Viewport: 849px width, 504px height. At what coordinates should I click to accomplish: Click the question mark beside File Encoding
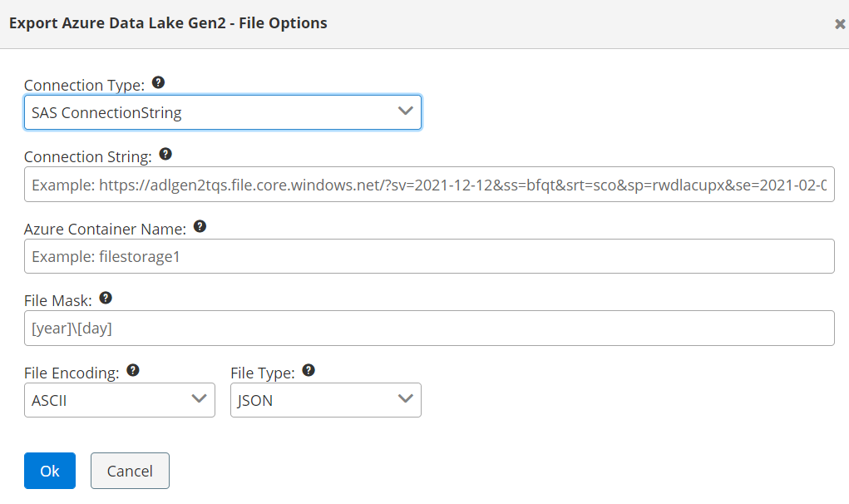coord(133,371)
